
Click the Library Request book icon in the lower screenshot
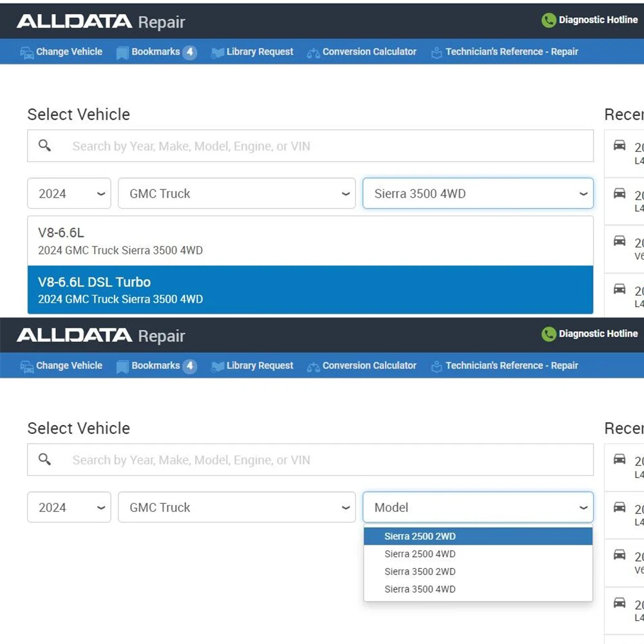(x=217, y=366)
